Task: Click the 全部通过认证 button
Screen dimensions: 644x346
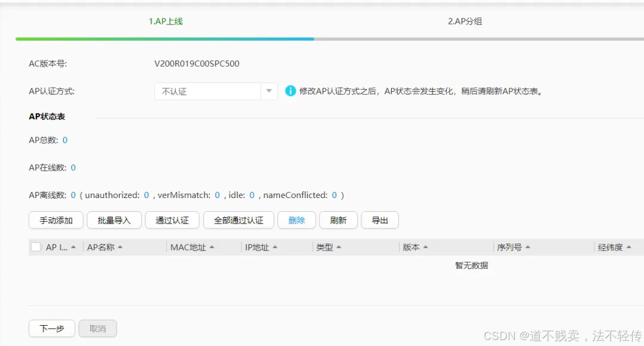Action: point(239,220)
